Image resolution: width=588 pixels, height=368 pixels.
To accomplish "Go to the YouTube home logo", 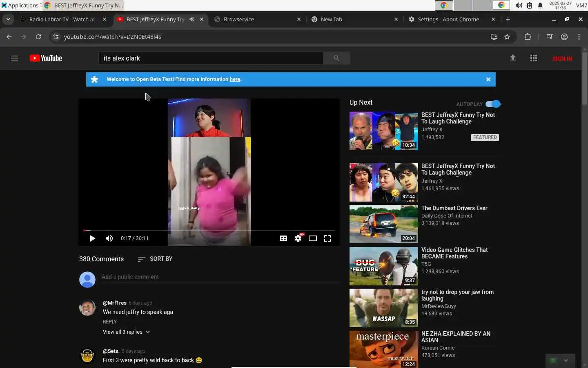I will point(46,58).
